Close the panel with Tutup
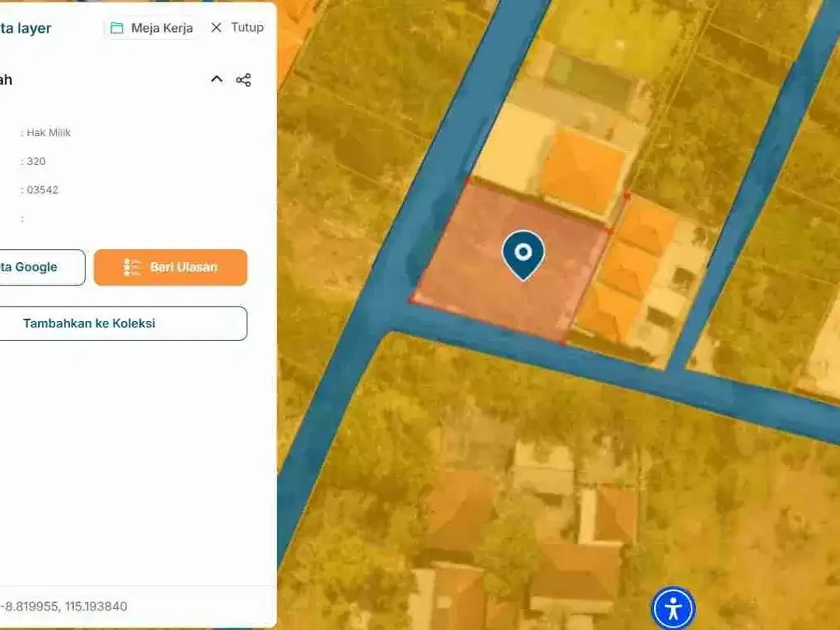Screen dimensions: 840x630 pos(237,27)
